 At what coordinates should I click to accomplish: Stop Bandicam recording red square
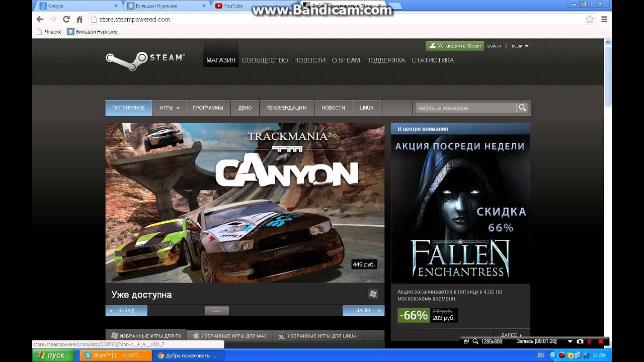point(600,341)
